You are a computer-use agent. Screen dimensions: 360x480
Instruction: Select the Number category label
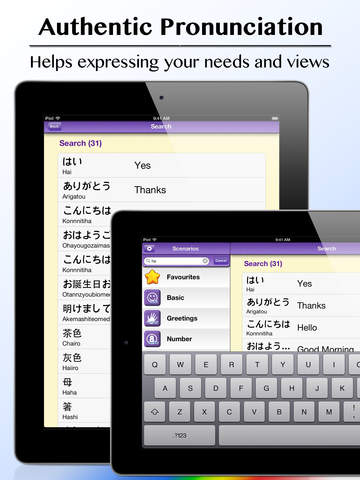point(179,339)
